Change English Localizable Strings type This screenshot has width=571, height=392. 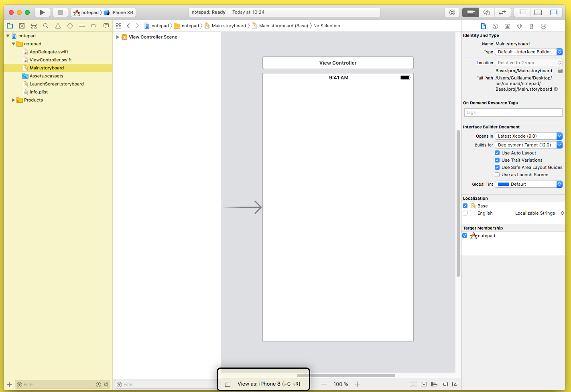pos(539,213)
